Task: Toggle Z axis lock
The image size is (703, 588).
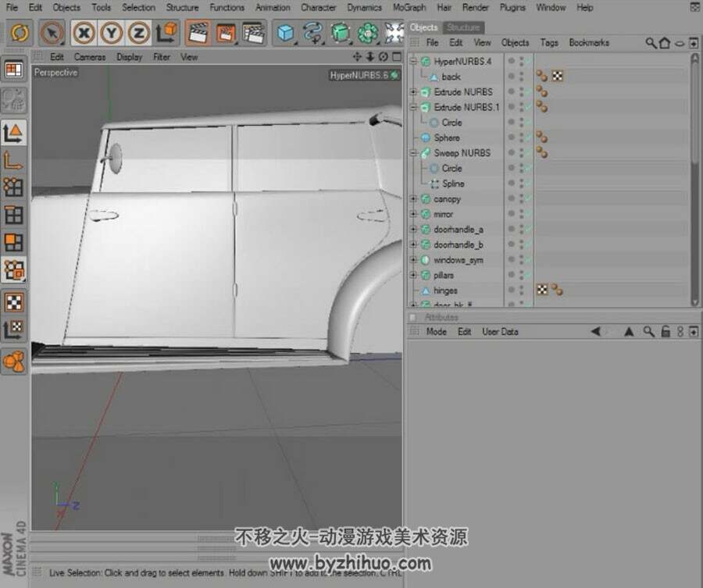Action: [139, 33]
